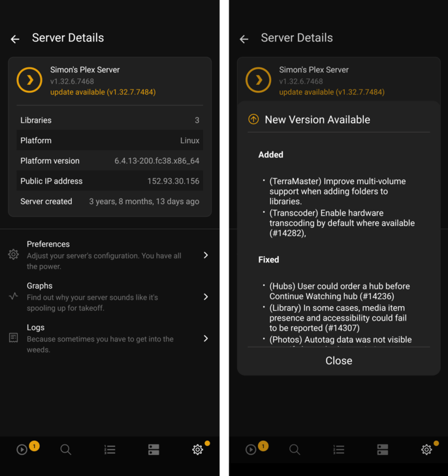Open update available link in right screen

click(332, 92)
